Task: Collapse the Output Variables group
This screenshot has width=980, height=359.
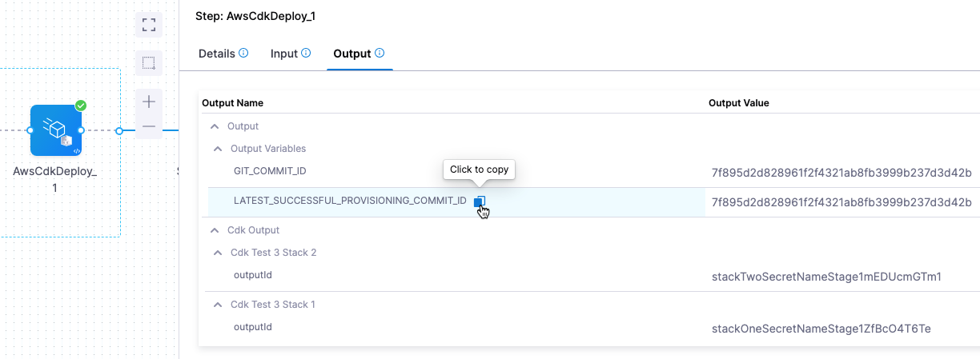Action: pyautogui.click(x=217, y=149)
